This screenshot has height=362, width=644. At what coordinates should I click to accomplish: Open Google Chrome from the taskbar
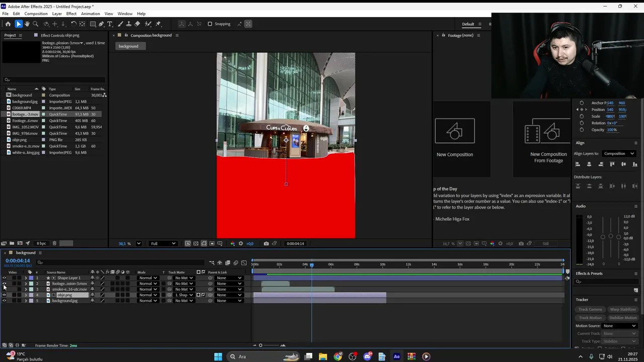pos(338,356)
